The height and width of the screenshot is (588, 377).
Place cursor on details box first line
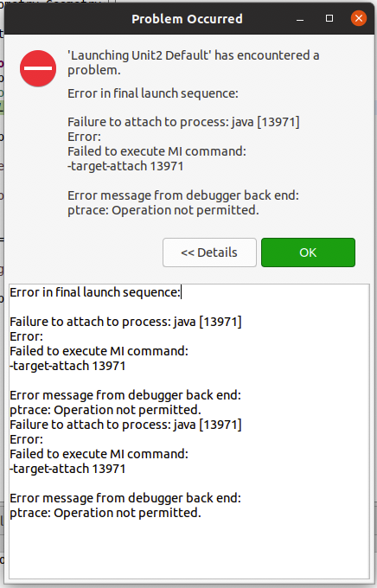pos(95,292)
